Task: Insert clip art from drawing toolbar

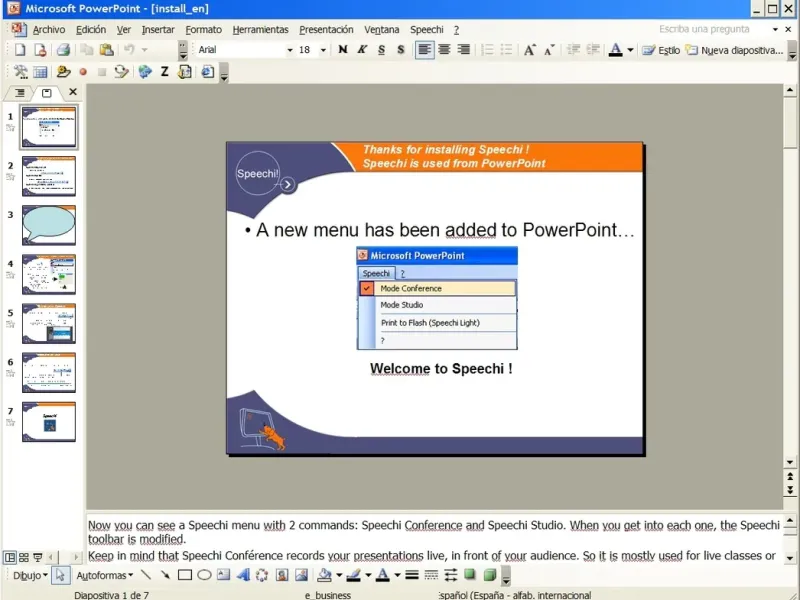Action: coord(282,575)
